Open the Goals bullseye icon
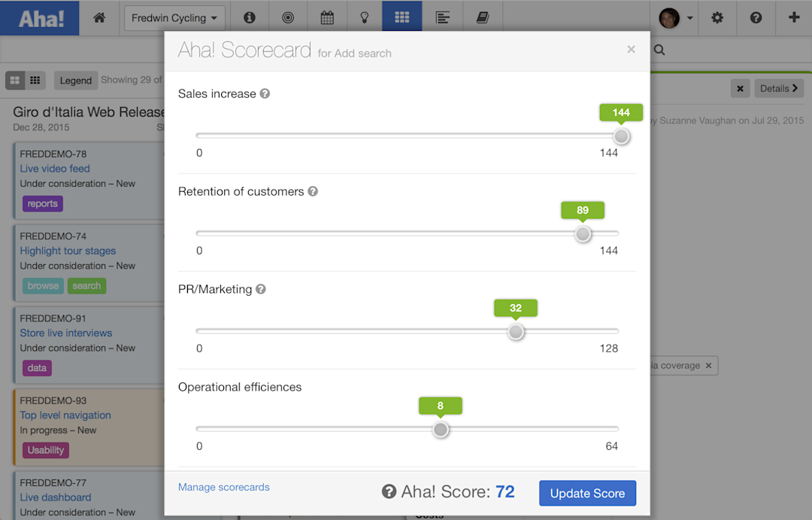This screenshot has width=812, height=520. tap(289, 17)
